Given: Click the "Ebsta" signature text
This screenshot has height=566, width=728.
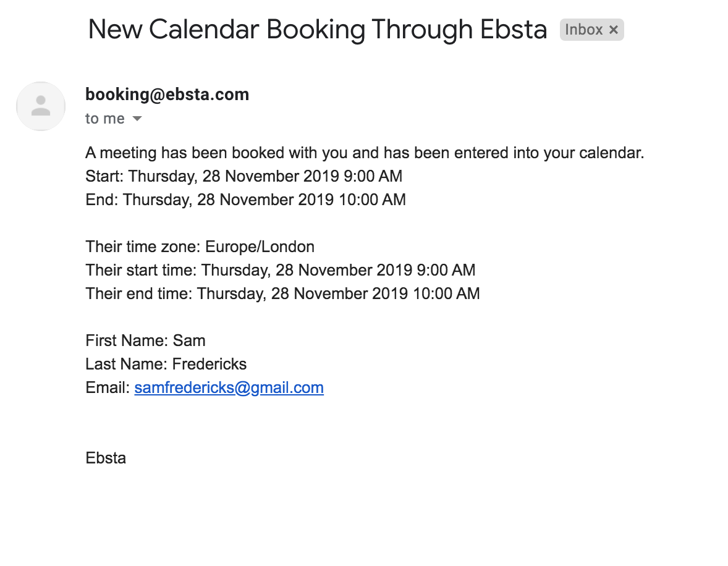Looking at the screenshot, I should (x=106, y=458).
